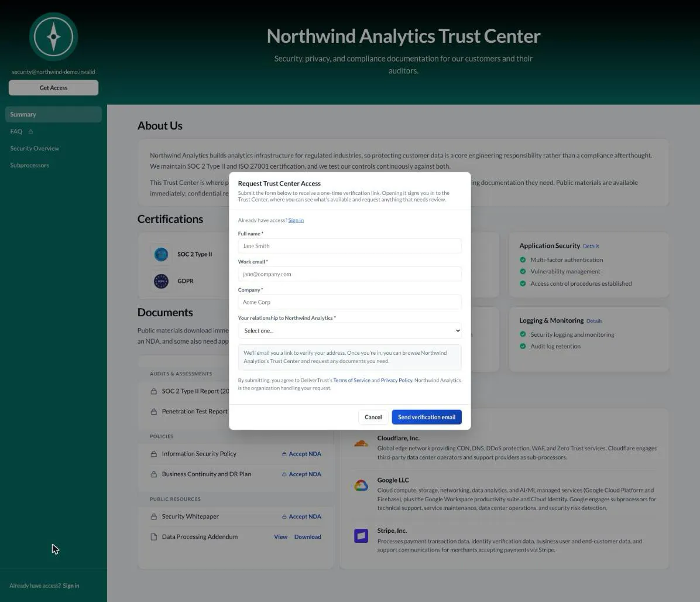The width and height of the screenshot is (700, 602).
Task: Click Sign in at sidebar bottom
Action: pyautogui.click(x=71, y=586)
